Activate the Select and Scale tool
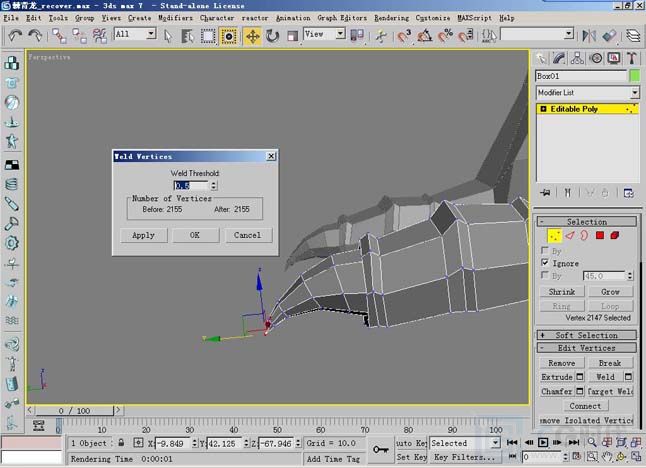Viewport: 646px width, 468px height. click(292, 36)
